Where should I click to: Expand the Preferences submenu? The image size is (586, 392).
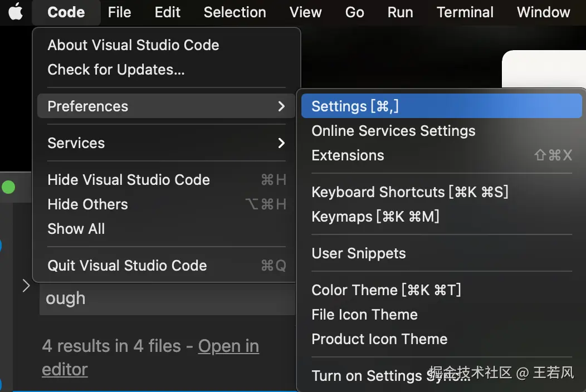(x=166, y=106)
